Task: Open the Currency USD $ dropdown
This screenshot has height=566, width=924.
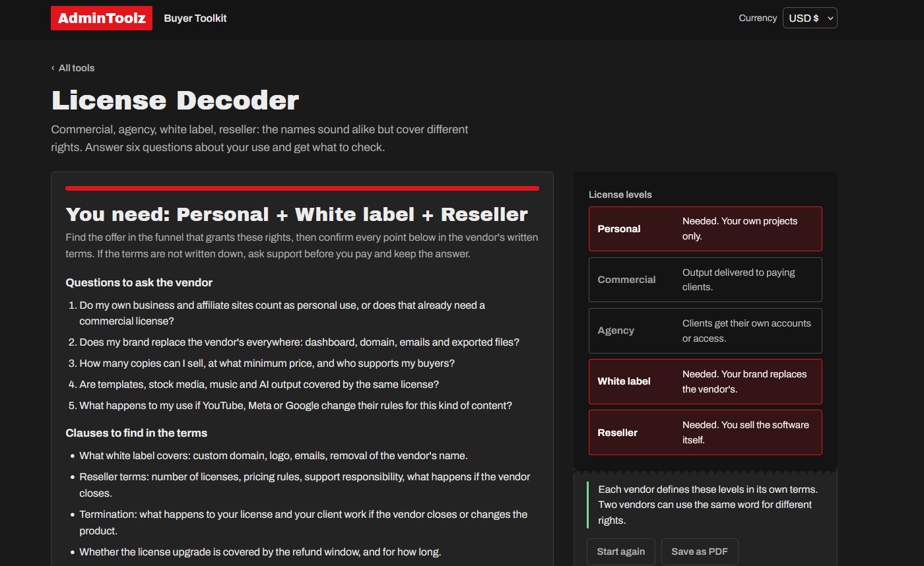Action: [x=810, y=18]
